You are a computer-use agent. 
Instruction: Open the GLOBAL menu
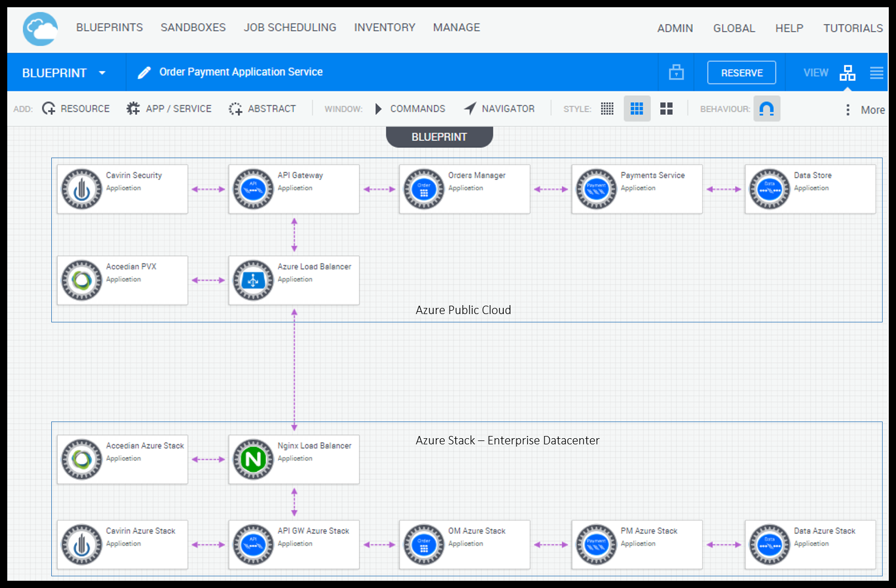[734, 28]
